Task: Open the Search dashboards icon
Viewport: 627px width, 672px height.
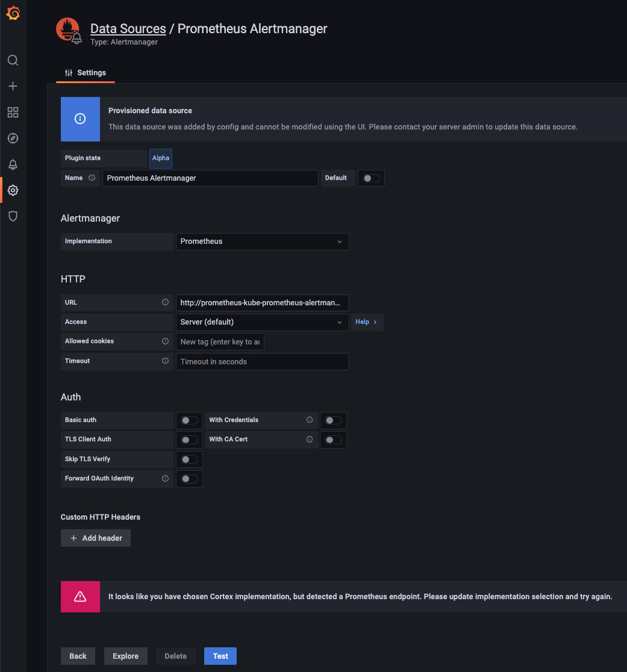Action: 13,60
